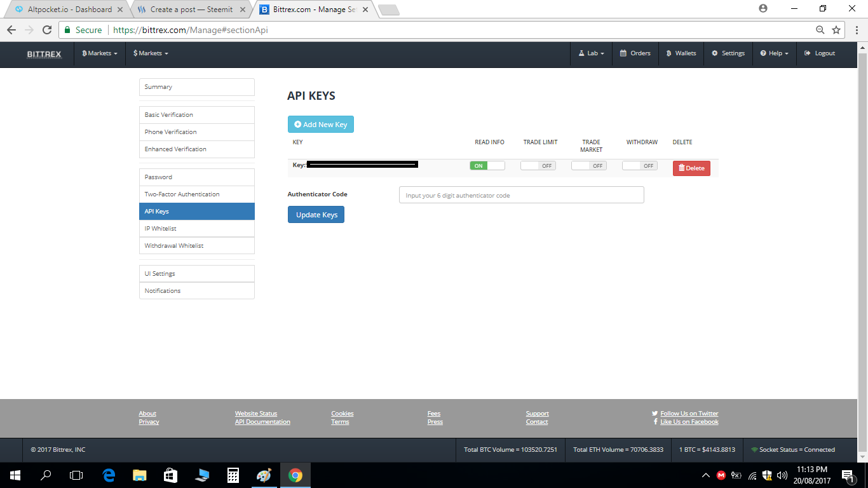868x488 pixels.
Task: Reload the page
Action: (47, 30)
